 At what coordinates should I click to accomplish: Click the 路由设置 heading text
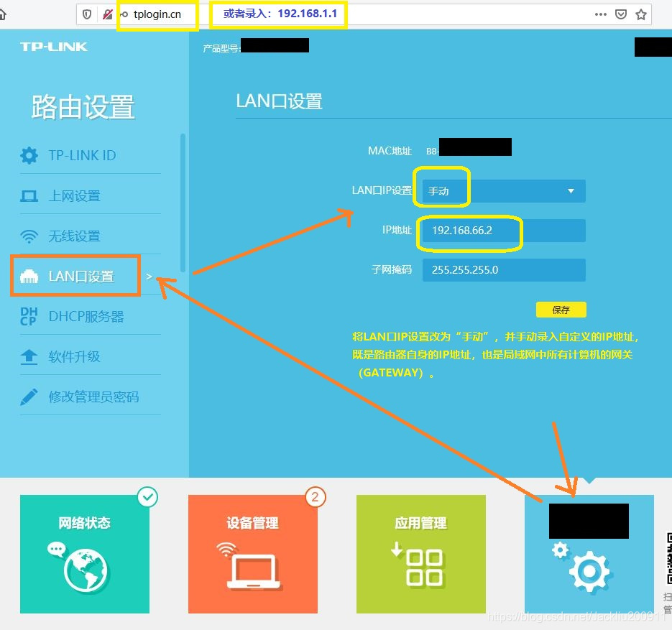(83, 106)
